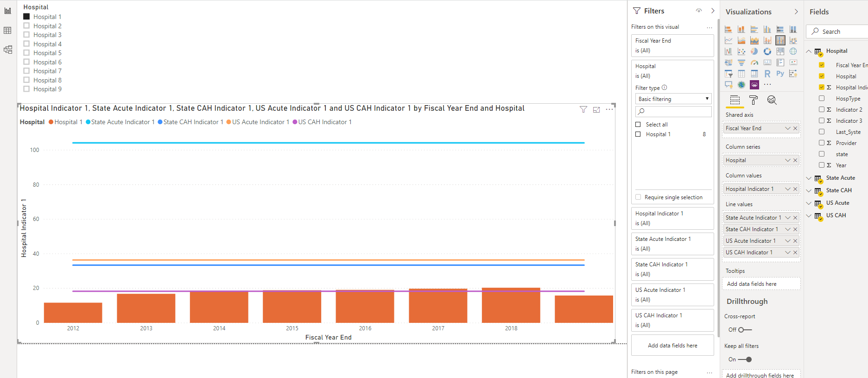Viewport: 868px width, 378px height.
Task: Expand the State Acute table
Action: (809, 178)
